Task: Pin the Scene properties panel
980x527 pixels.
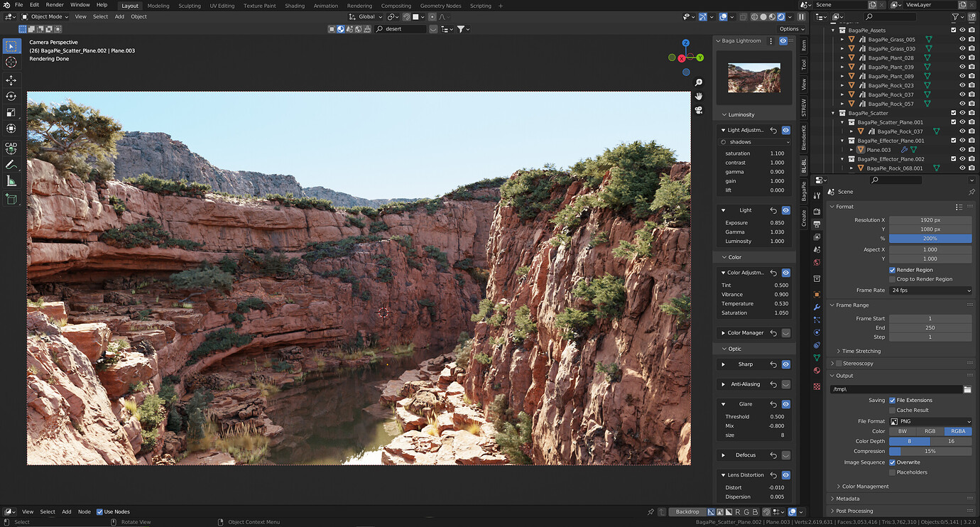Action: pos(971,192)
